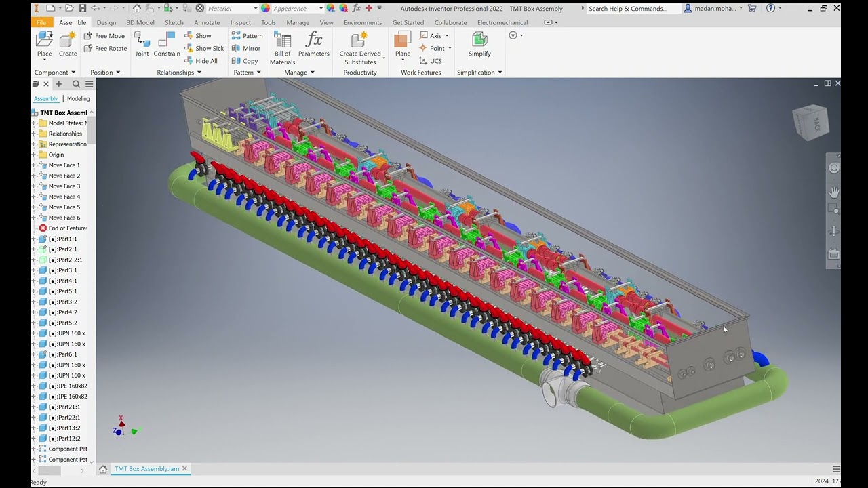Click the Copy components tool
This screenshot has width=868, height=488.
244,61
